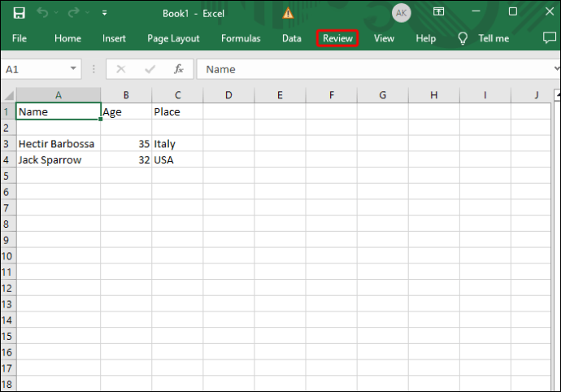The image size is (561, 392).
Task: Switch to the Home tab
Action: [67, 38]
